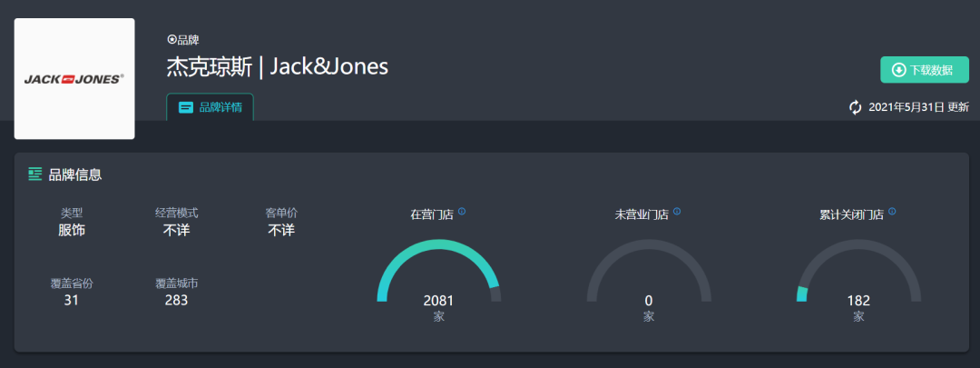Click the 2021年5月31日 更新 date text

[918, 107]
